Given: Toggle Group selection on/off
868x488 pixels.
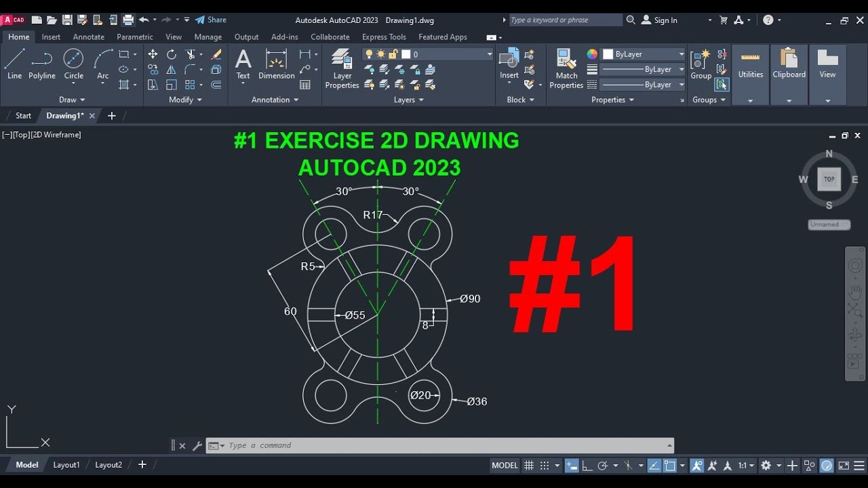Looking at the screenshot, I should click(x=722, y=85).
